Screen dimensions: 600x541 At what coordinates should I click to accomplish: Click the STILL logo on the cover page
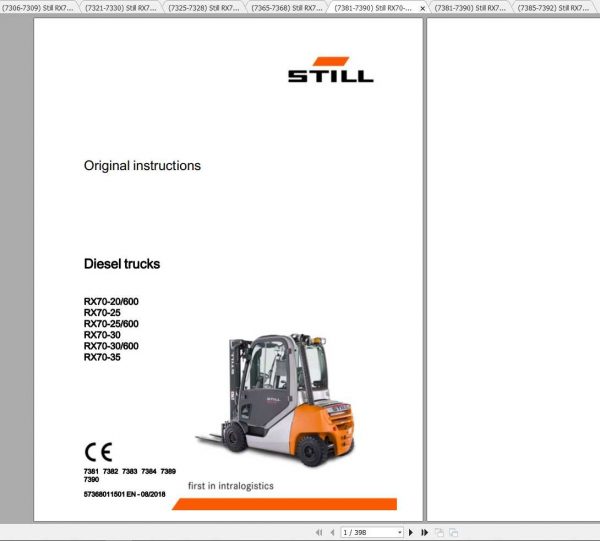click(331, 70)
